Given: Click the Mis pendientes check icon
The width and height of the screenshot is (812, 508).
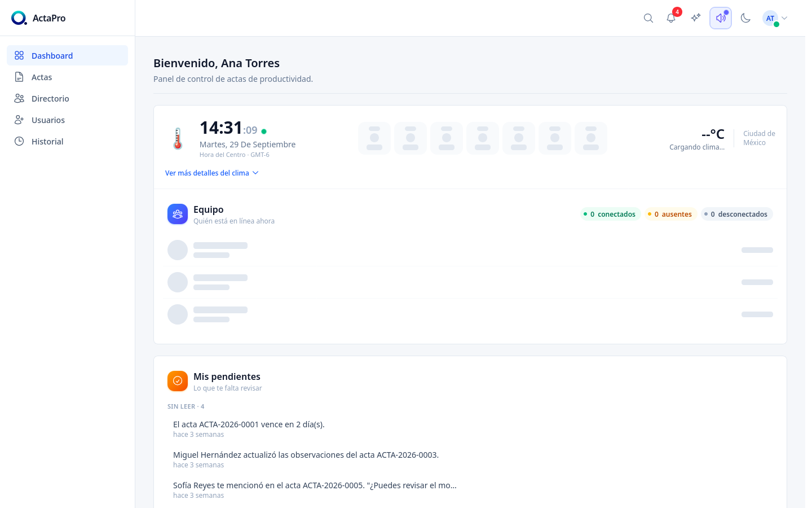Looking at the screenshot, I should 178,381.
